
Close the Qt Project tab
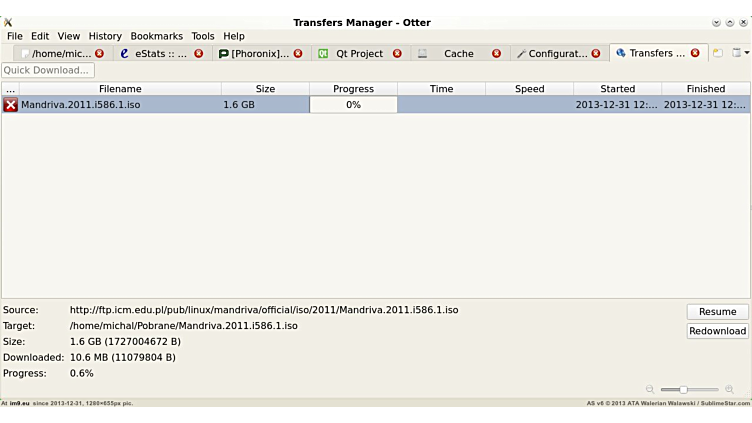click(397, 54)
